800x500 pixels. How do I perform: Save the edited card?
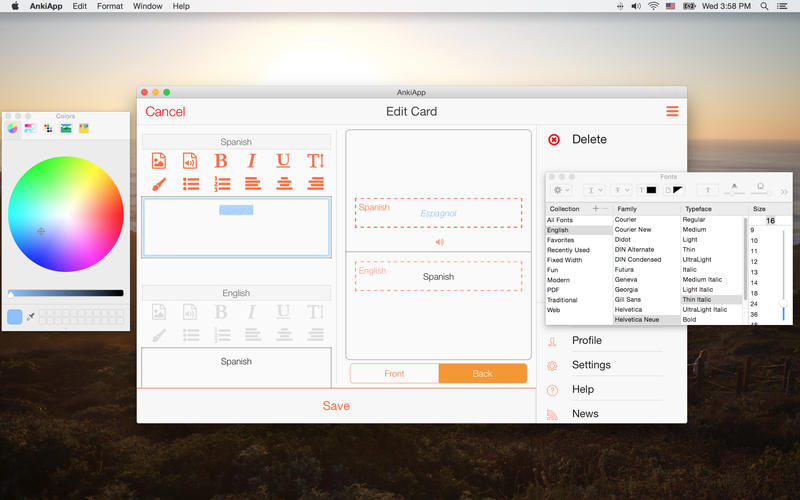point(336,406)
